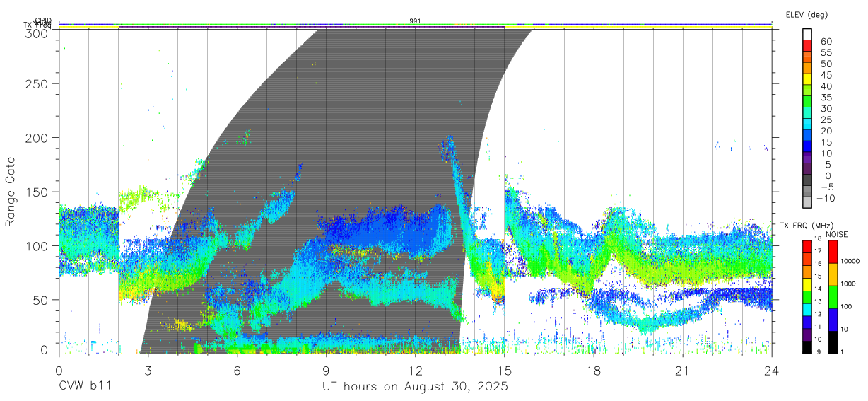Click the '1000' label on NOISE colorbar
The image size is (868, 401).
[x=848, y=284]
